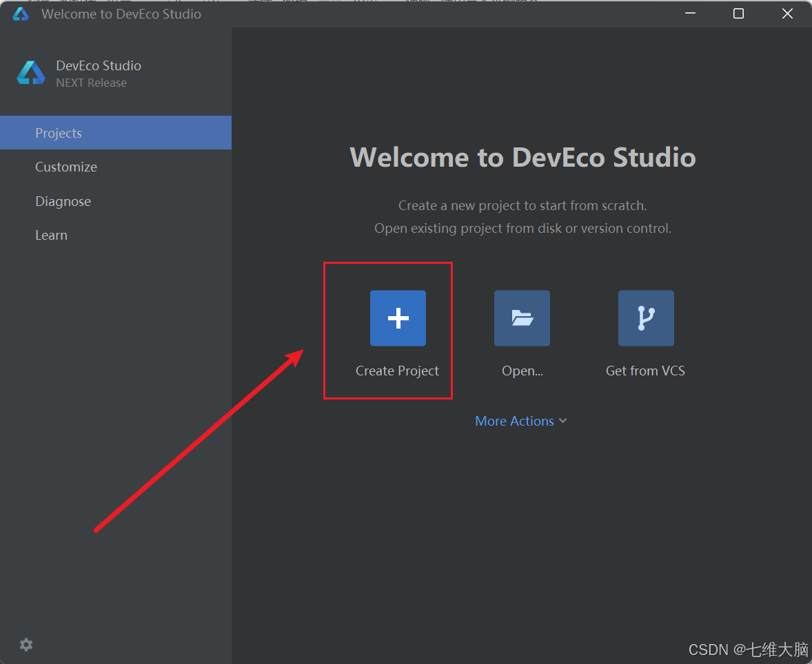The height and width of the screenshot is (664, 812).
Task: Click the Get from VCS label
Action: [x=645, y=371]
